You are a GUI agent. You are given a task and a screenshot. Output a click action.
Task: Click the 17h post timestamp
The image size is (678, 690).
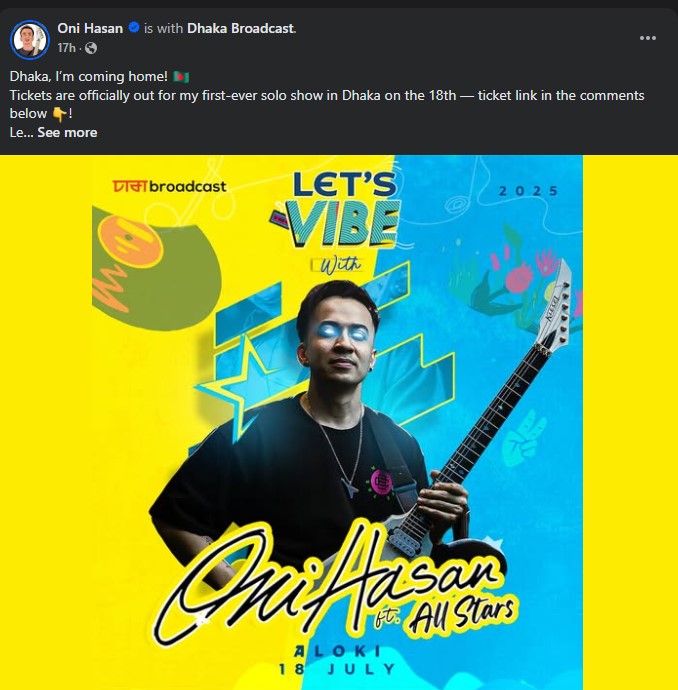click(x=66, y=48)
